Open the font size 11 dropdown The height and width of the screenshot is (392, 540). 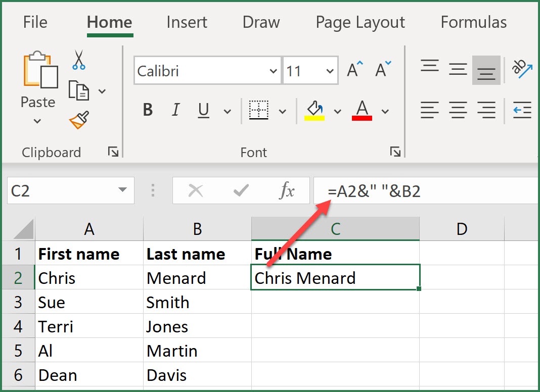(x=330, y=71)
